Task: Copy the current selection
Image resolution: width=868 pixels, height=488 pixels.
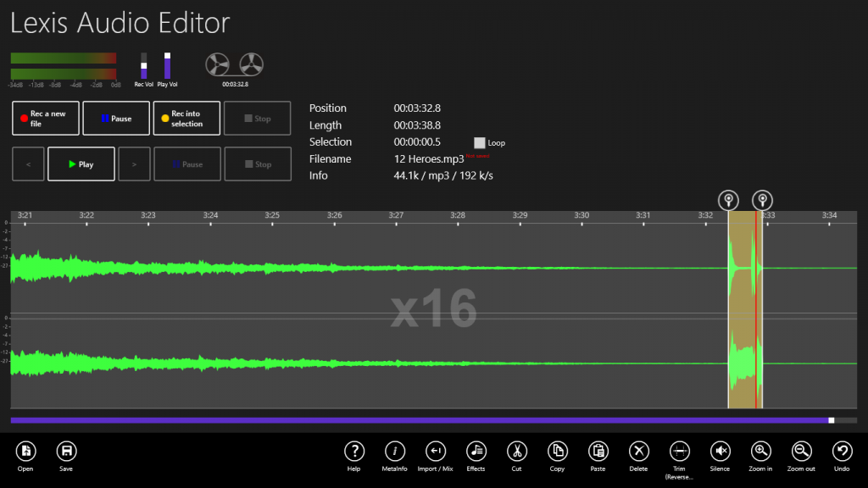Action: click(x=557, y=452)
